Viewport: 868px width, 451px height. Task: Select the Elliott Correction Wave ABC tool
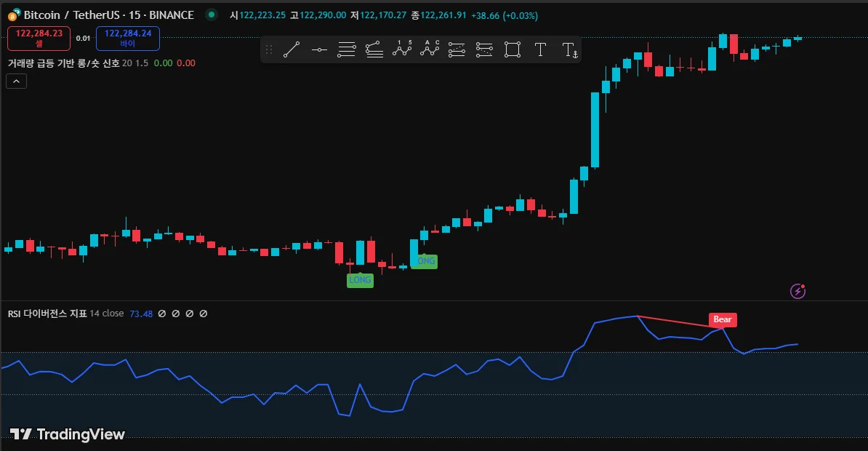point(430,50)
